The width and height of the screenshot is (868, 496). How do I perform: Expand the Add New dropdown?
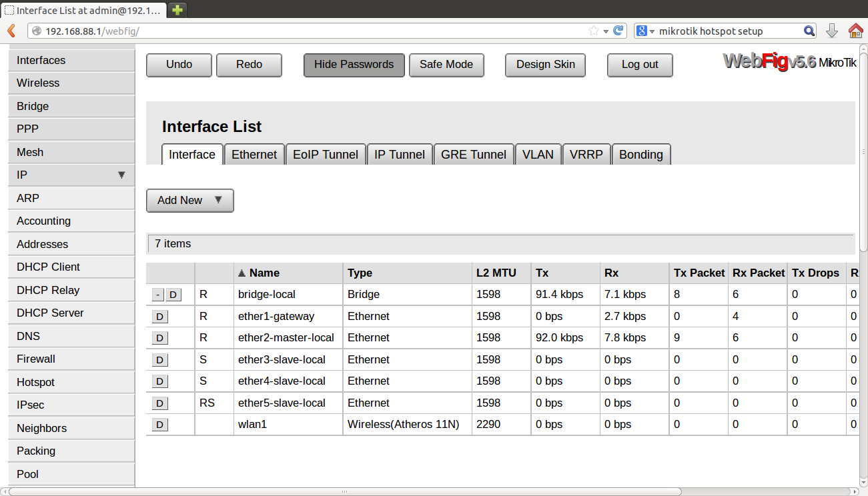point(190,200)
